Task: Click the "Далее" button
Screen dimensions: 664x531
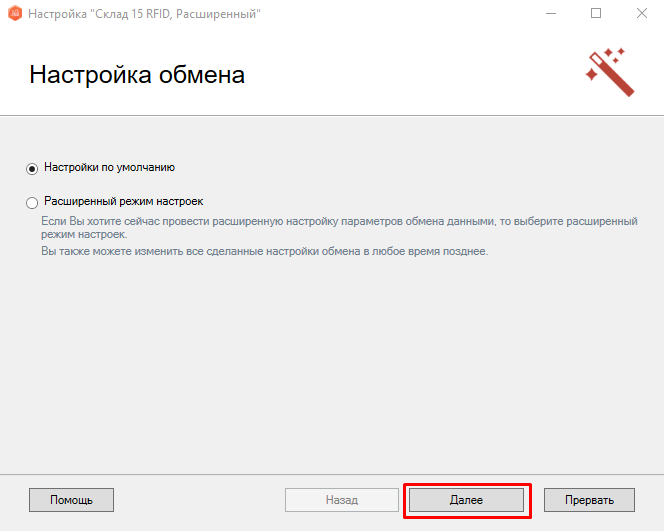Action: point(466,500)
